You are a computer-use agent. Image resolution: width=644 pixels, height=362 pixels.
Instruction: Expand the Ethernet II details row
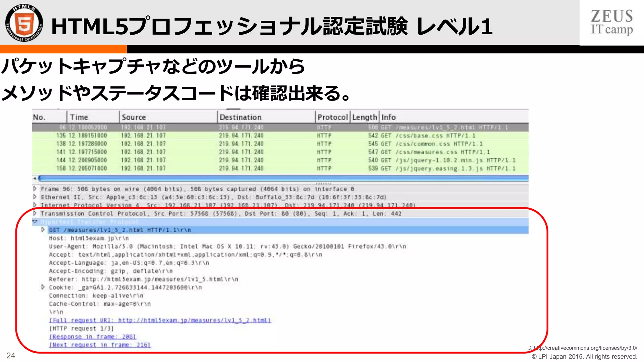(35, 197)
